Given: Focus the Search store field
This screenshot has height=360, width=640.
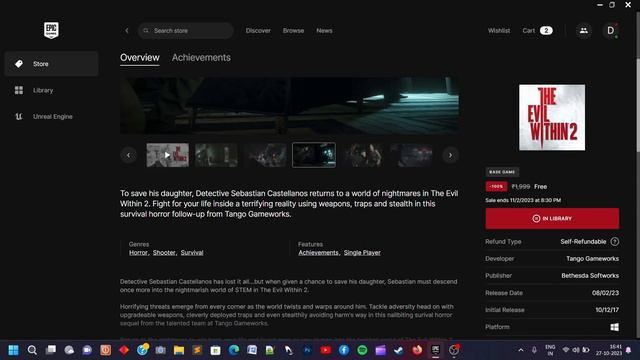Looking at the screenshot, I should coord(186,31).
